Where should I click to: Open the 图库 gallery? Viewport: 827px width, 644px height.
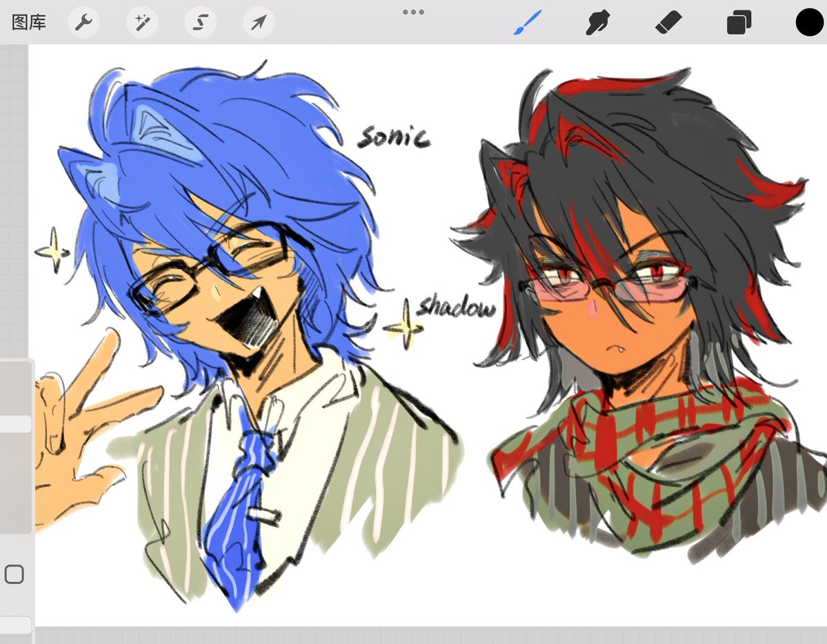click(29, 22)
